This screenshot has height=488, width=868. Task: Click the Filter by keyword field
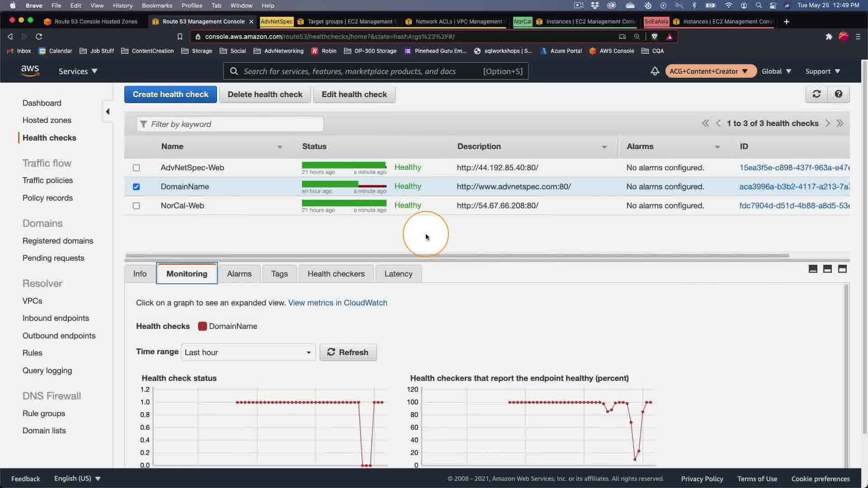(231, 124)
